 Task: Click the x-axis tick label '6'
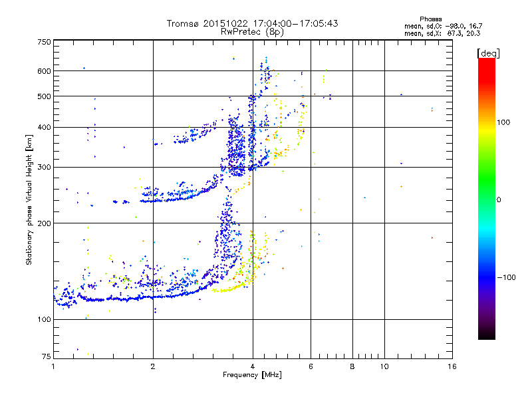pos(311,367)
